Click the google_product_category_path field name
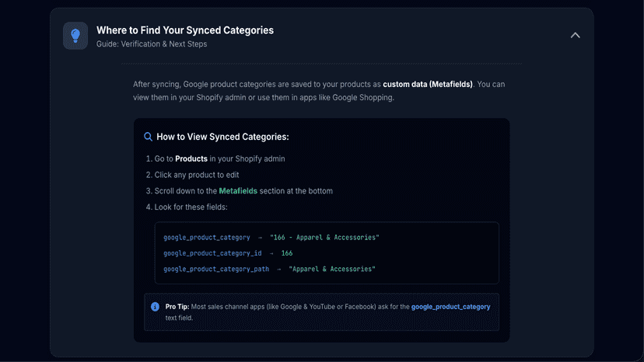Image resolution: width=644 pixels, height=362 pixels. [x=216, y=269]
